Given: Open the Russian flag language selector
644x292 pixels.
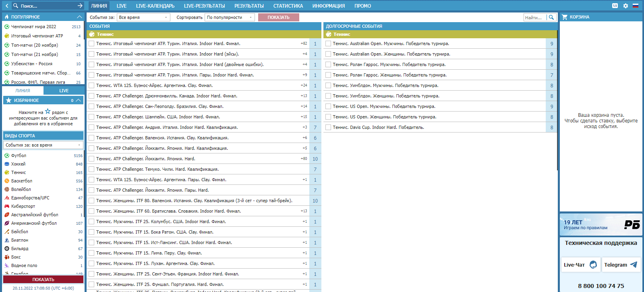Looking at the screenshot, I should (x=636, y=6).
